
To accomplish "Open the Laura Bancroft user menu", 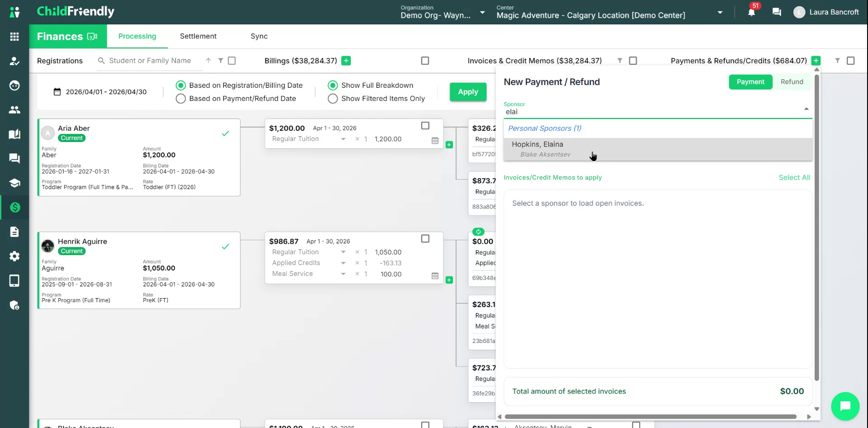I will pos(826,12).
